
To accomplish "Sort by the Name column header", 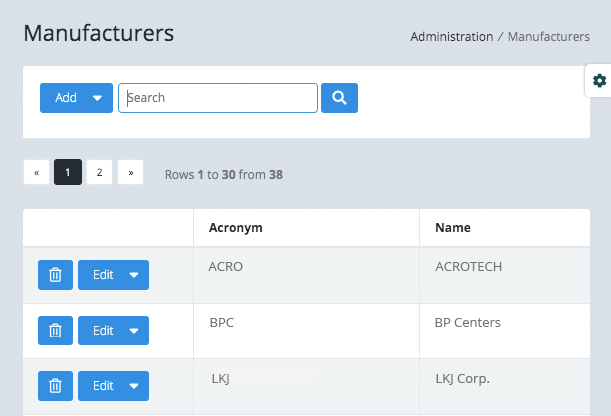I will click(453, 227).
